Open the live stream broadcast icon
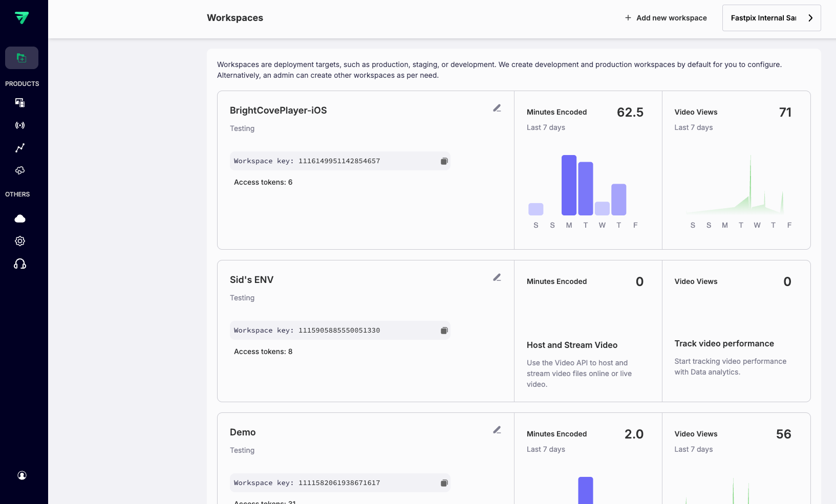The height and width of the screenshot is (504, 836). (20, 125)
